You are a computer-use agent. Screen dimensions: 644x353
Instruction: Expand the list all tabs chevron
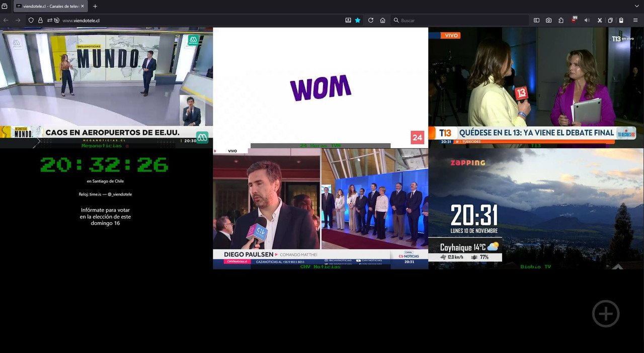637,6
